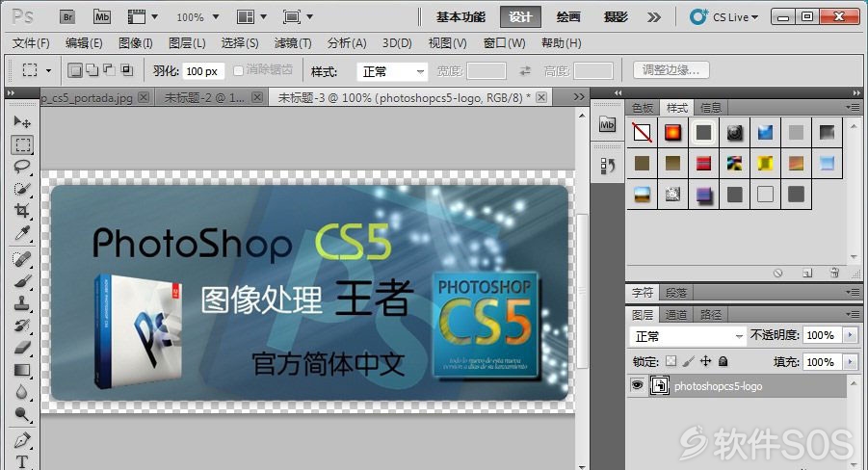The image size is (868, 470).
Task: Select the Lasso tool
Action: 22,167
